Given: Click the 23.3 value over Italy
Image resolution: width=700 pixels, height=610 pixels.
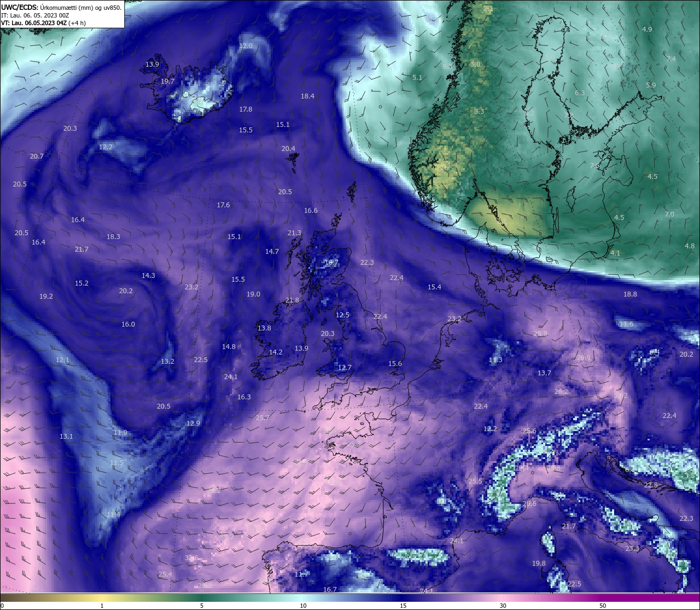Looking at the screenshot, I should [632, 548].
